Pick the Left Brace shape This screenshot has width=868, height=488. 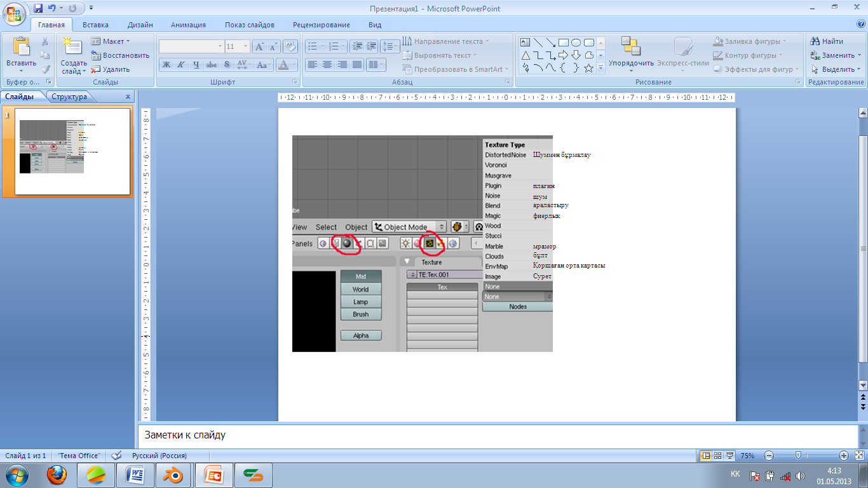click(564, 68)
